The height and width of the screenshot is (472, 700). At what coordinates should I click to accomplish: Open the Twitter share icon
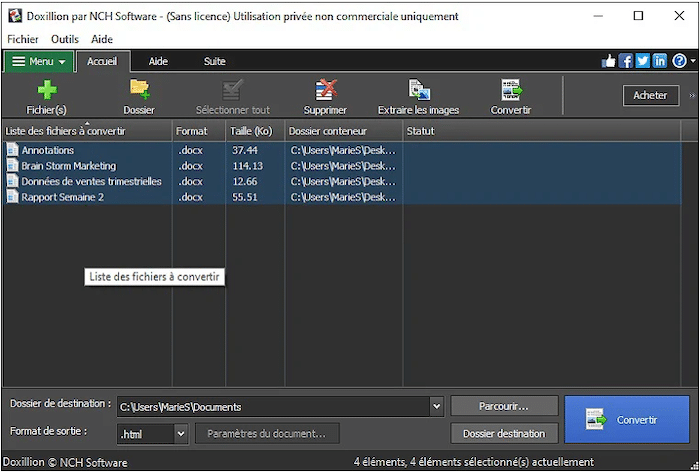tap(643, 61)
